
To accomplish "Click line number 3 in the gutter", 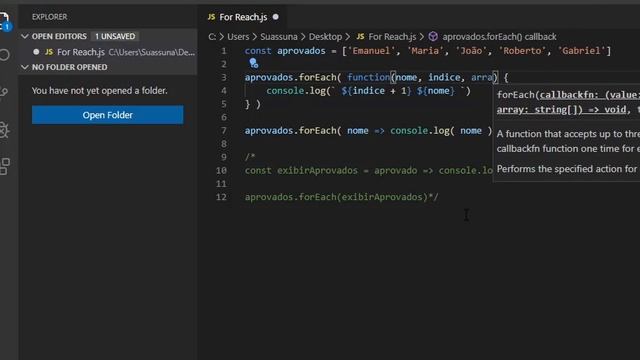I will [x=223, y=77].
